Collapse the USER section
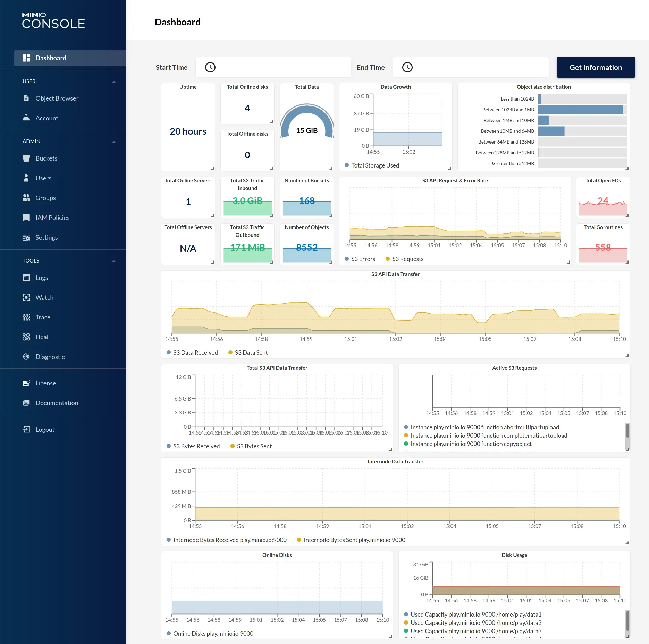The image size is (649, 644). (113, 81)
